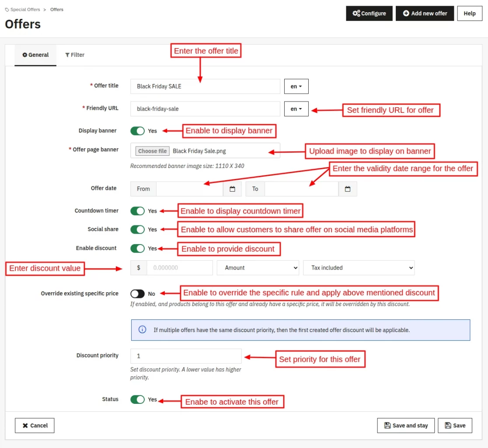Open the Friendly URL language dropdown

click(x=296, y=109)
